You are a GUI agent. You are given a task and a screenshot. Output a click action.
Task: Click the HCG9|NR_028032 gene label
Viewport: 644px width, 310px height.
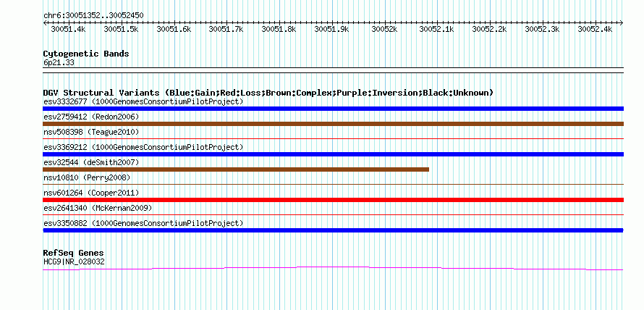[74, 261]
